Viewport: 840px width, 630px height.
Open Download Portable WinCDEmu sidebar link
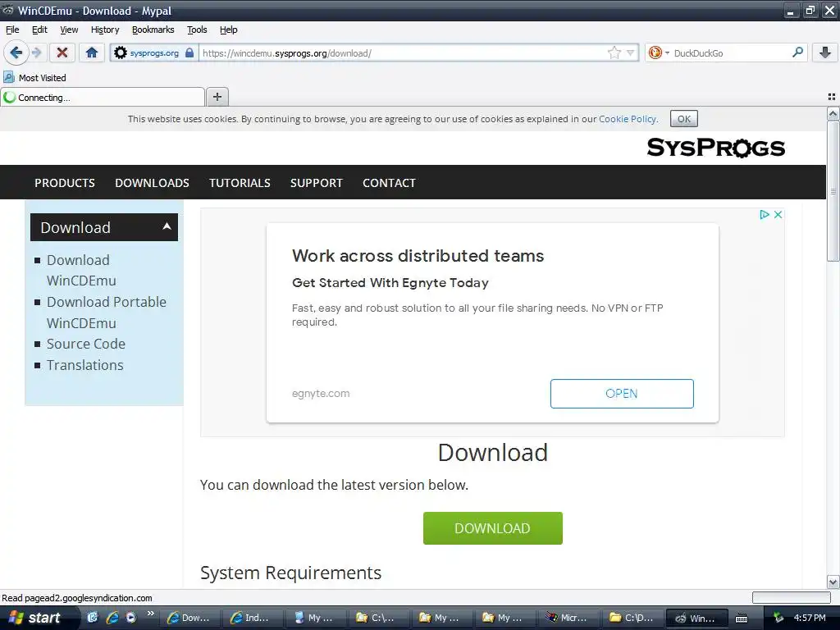[x=106, y=313]
